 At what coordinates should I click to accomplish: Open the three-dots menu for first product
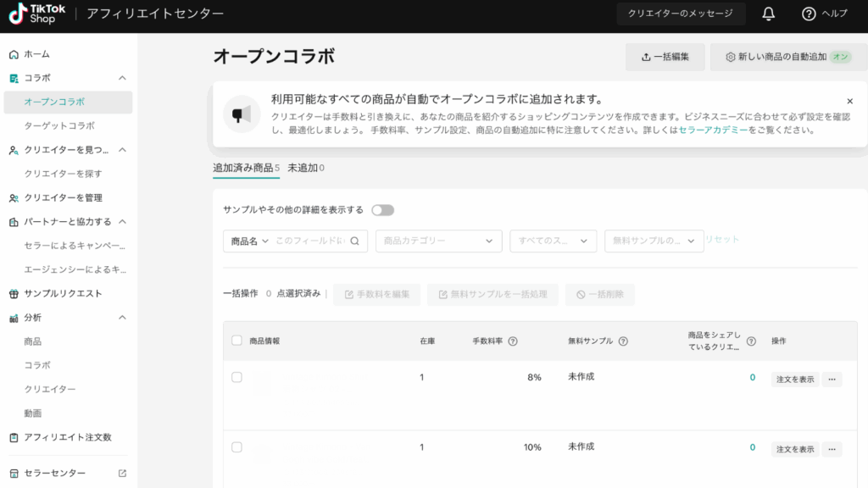tap(832, 380)
